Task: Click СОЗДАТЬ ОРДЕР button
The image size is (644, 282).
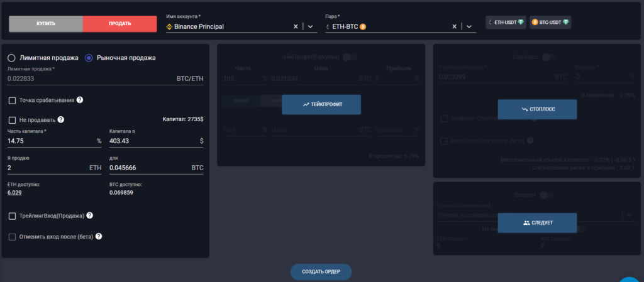Action: (x=321, y=272)
